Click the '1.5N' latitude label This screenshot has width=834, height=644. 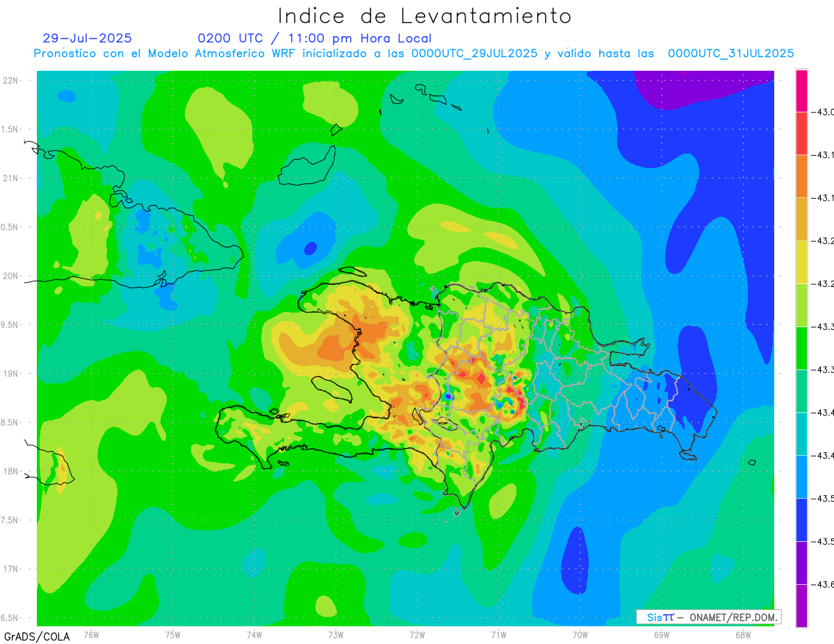tap(10, 129)
